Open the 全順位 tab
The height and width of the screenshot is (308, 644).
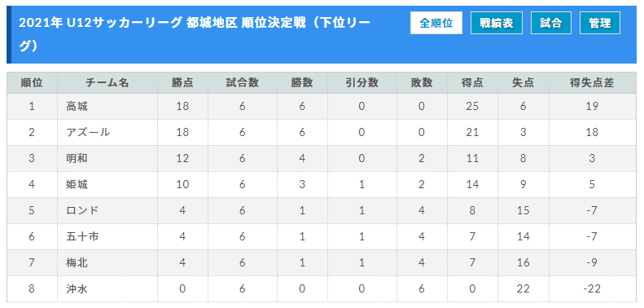tap(436, 23)
